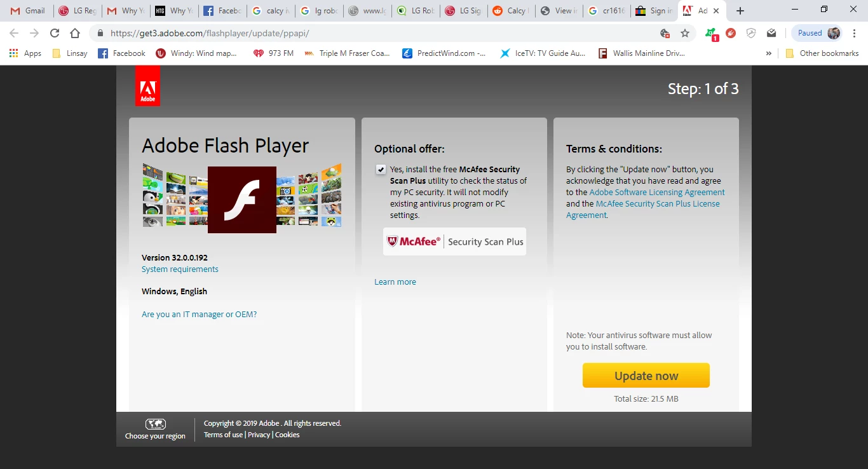Open the Cookies footer link
Viewport: 868px width, 469px height.
pyautogui.click(x=287, y=435)
